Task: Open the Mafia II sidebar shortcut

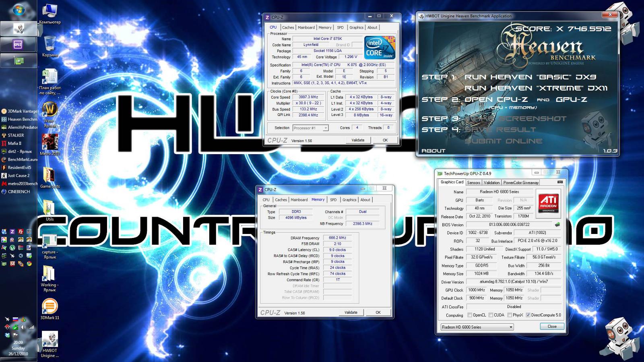Action: [12, 143]
